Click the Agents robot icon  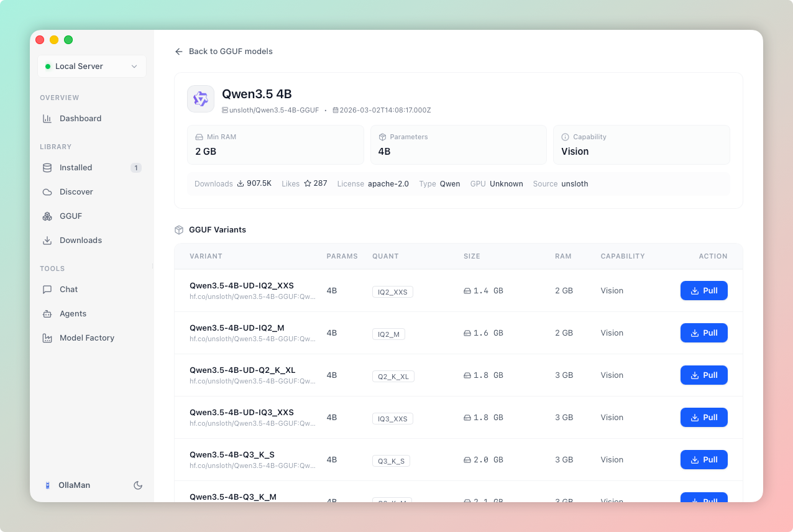47,314
